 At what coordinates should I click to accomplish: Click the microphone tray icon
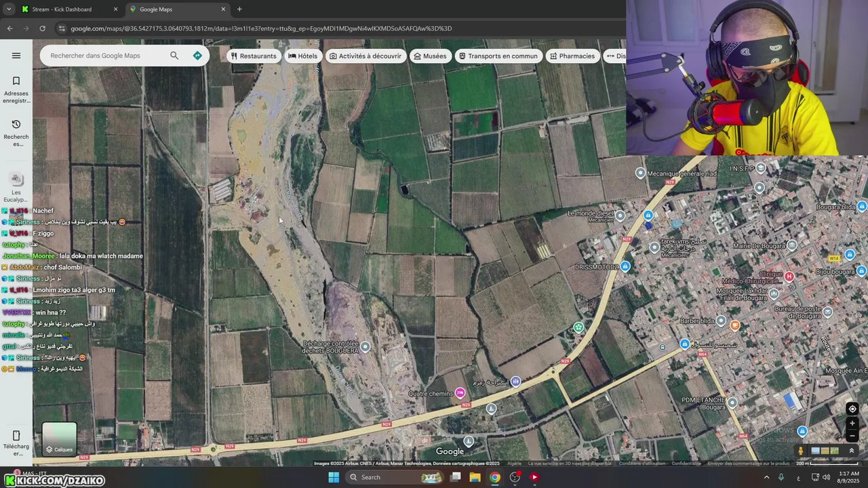click(781, 477)
